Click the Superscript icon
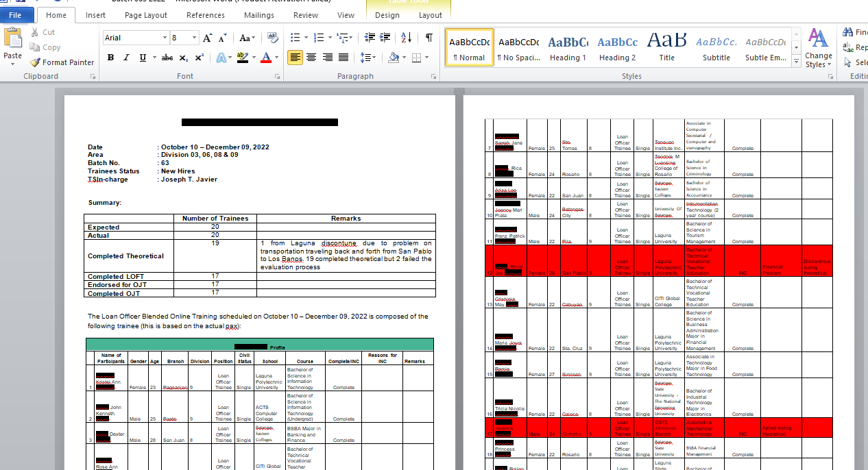 (x=199, y=58)
